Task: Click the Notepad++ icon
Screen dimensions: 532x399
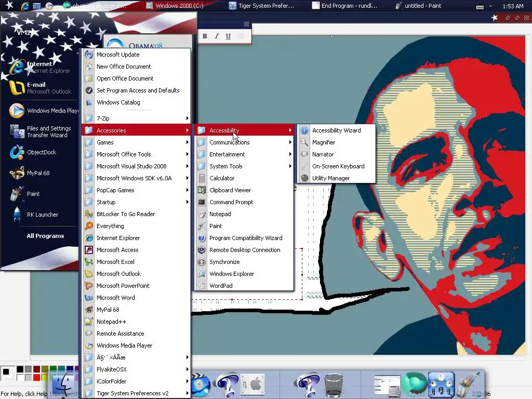Action: click(x=89, y=322)
